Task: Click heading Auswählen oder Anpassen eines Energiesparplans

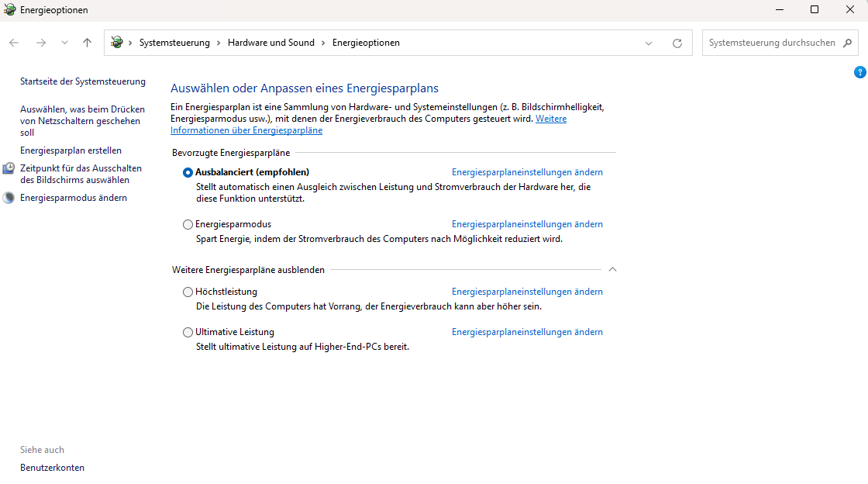Action: pos(305,88)
